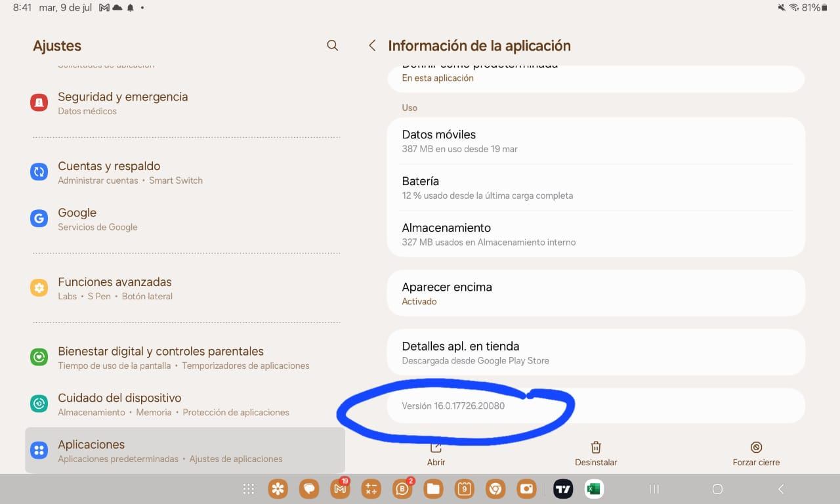
Task: Tap 'Protección de aplicaciones' subtitle
Action: pos(236,413)
